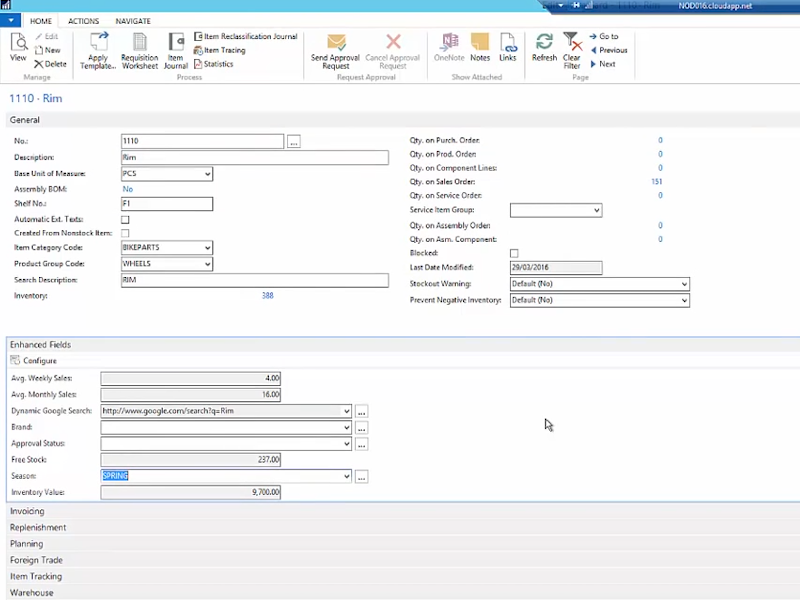Click into the Search Description field
This screenshot has width=800, height=600.
click(255, 280)
